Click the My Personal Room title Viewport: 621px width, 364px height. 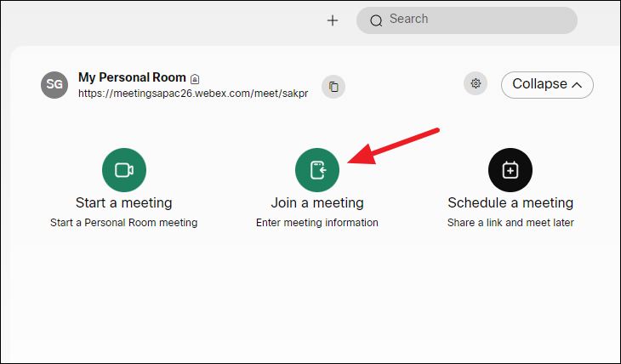[132, 77]
